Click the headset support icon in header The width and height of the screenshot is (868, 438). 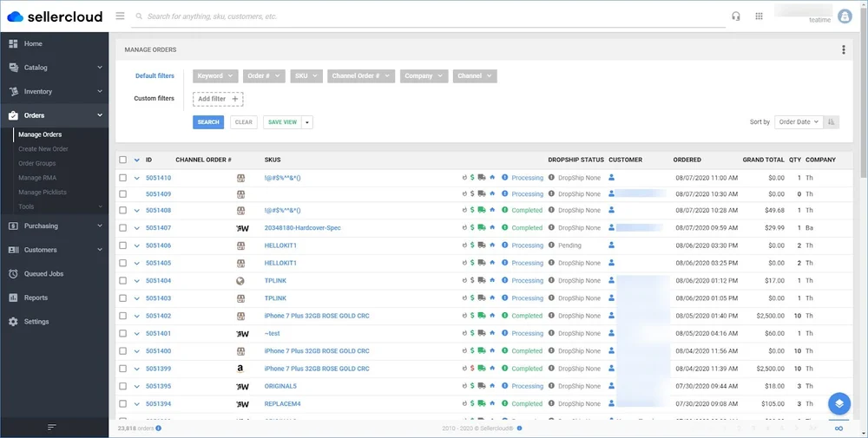(736, 16)
